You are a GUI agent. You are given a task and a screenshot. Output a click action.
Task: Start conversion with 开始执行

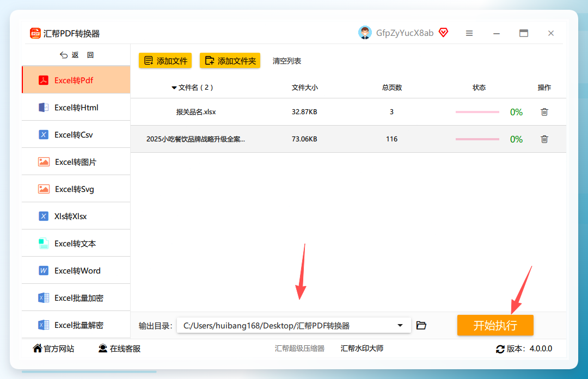(x=495, y=325)
